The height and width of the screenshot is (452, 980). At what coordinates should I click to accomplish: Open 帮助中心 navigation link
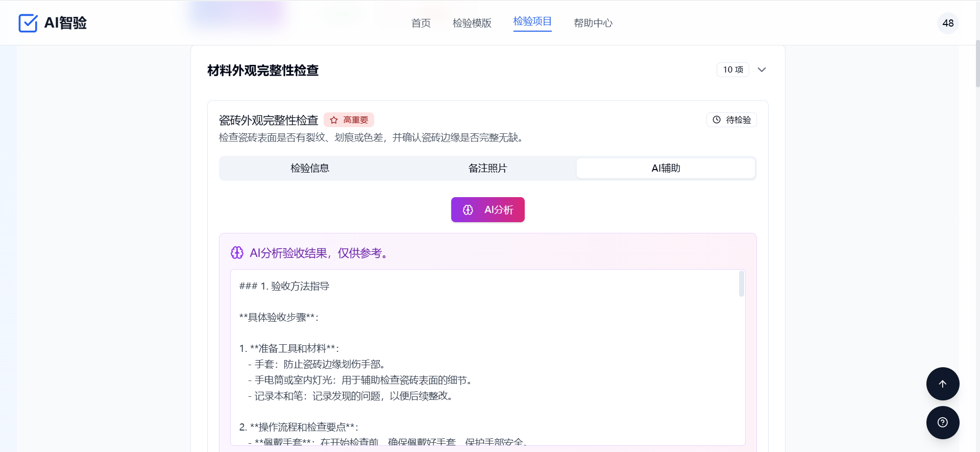coord(593,23)
